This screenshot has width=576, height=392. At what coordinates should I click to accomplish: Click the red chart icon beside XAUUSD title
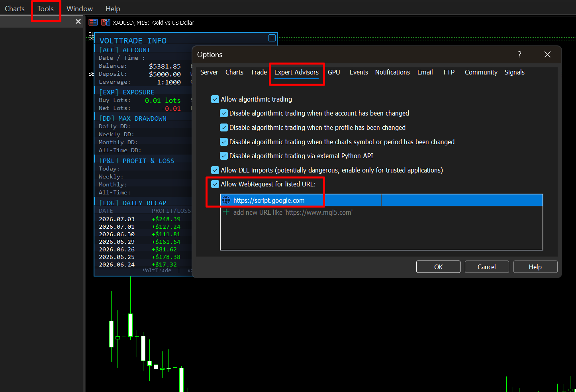coord(93,22)
